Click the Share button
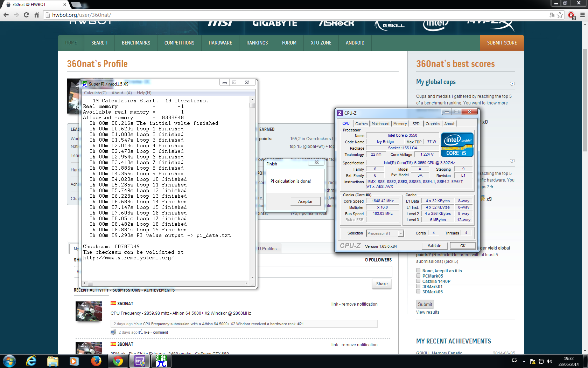Image resolution: width=588 pixels, height=368 pixels. click(x=382, y=284)
